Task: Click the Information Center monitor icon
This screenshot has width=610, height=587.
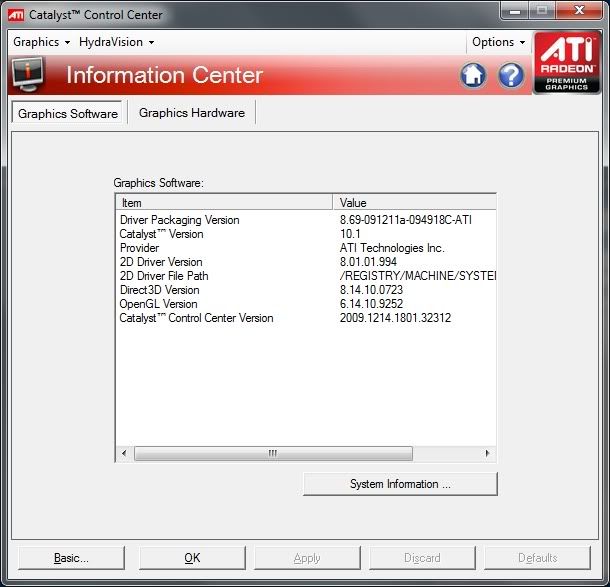Action: coord(27,74)
